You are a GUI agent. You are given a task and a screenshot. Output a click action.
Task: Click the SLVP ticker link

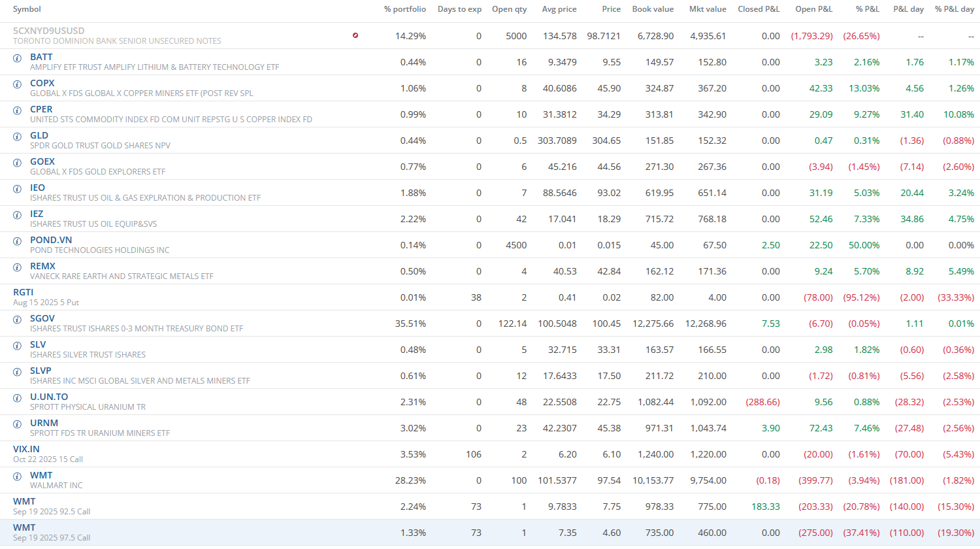click(41, 371)
